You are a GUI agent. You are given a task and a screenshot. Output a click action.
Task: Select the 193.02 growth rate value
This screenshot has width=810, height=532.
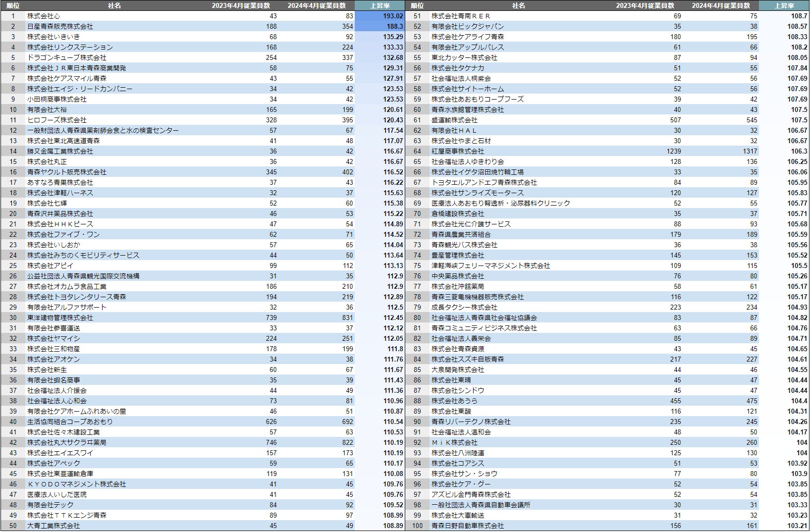(x=393, y=16)
